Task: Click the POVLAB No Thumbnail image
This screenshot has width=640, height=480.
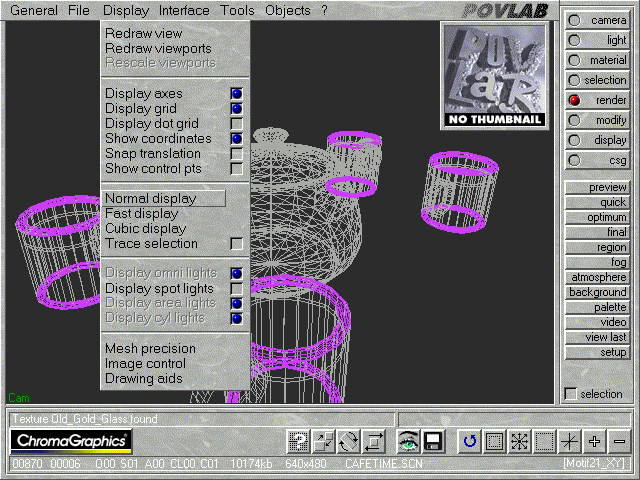Action: pyautogui.click(x=494, y=76)
